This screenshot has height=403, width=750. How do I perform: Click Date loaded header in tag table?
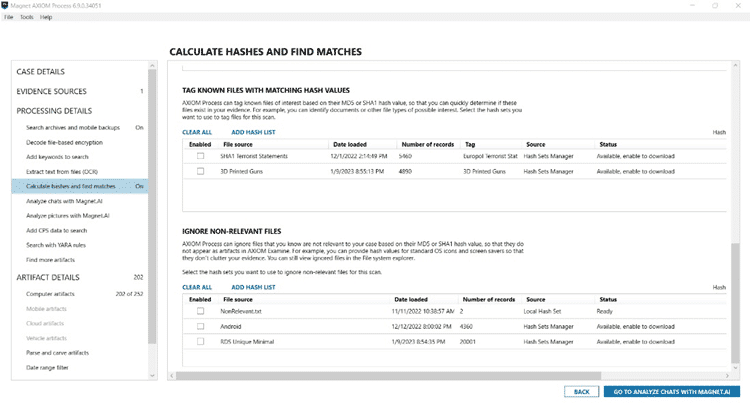point(350,144)
